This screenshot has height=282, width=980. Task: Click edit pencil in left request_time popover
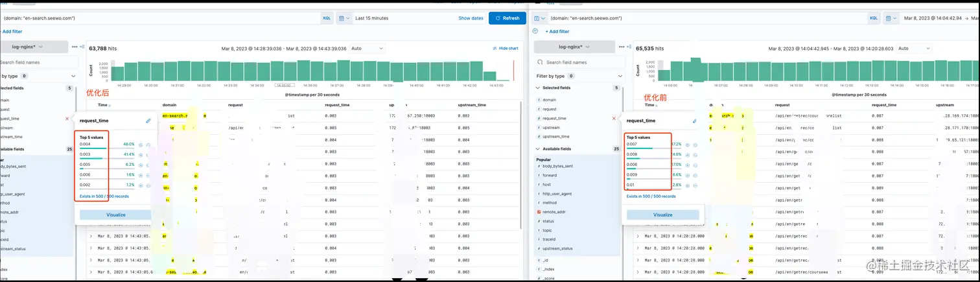[148, 121]
